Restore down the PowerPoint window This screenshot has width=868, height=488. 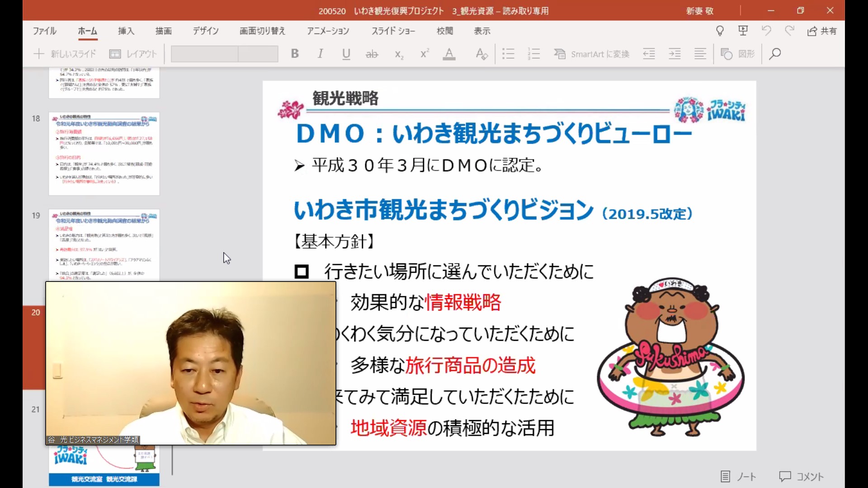(x=800, y=10)
